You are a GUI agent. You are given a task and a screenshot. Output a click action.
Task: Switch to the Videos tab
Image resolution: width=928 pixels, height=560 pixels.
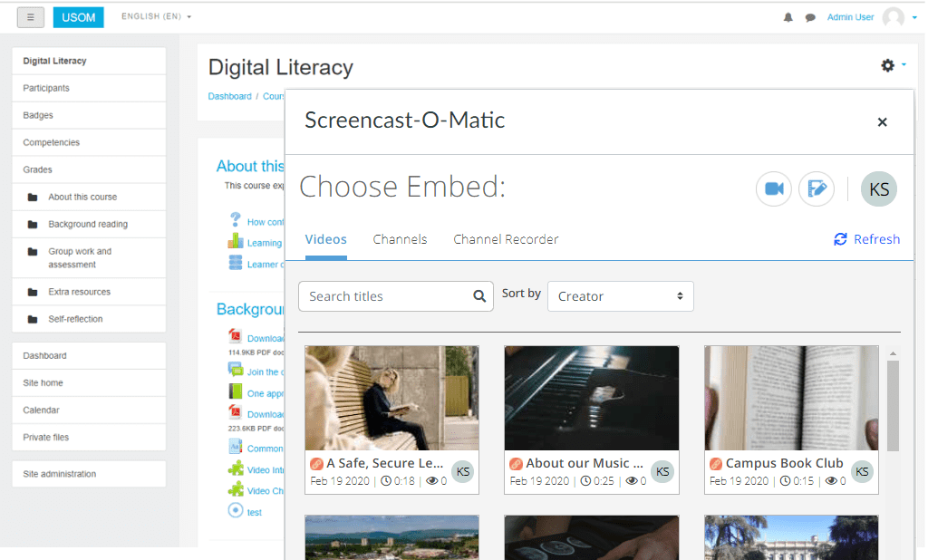click(325, 240)
